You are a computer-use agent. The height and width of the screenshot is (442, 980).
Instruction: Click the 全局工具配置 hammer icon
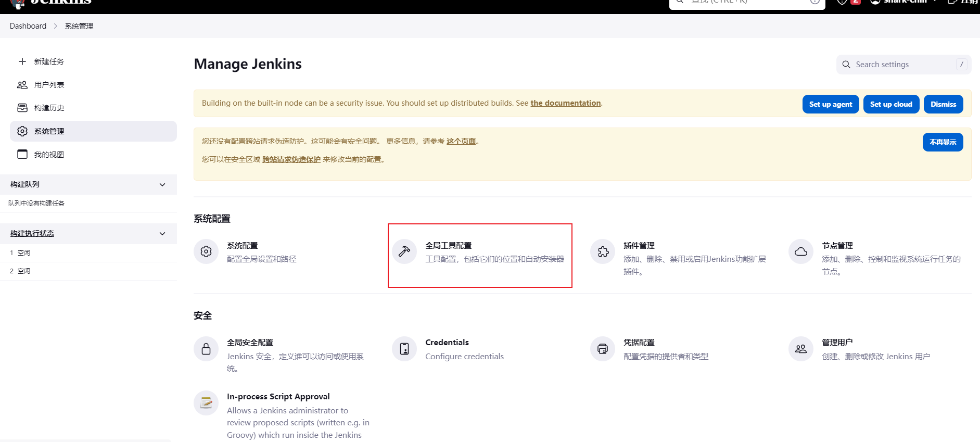coord(404,252)
